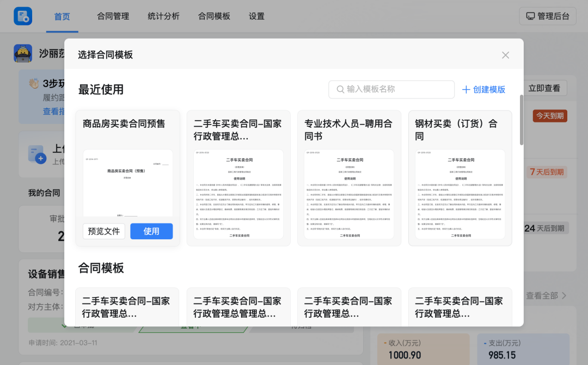Image resolution: width=588 pixels, height=365 pixels.
Task: Select 专业技术人员-聘用合同书 template thumbnail
Action: (349, 194)
